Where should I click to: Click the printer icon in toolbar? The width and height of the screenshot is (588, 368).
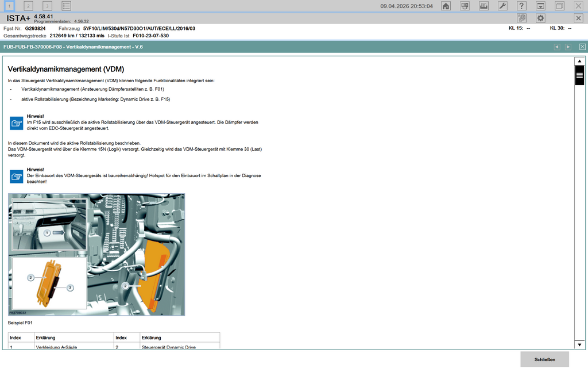pyautogui.click(x=483, y=6)
